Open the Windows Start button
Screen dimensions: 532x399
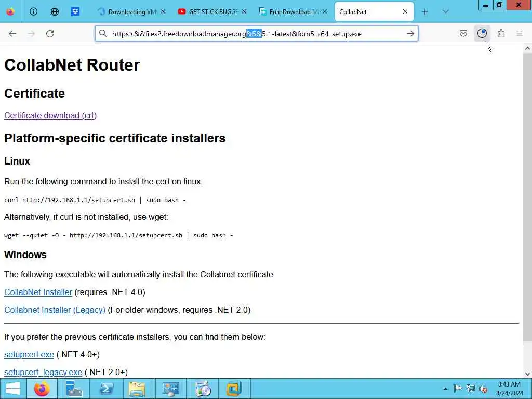tap(12, 389)
